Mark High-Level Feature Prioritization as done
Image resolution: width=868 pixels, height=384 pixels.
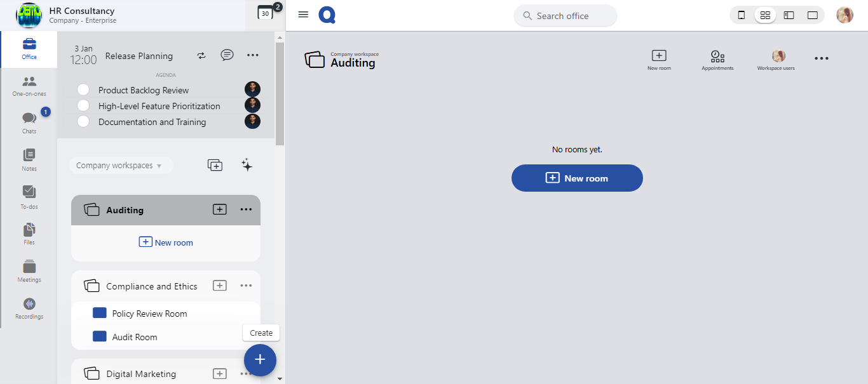pyautogui.click(x=83, y=105)
